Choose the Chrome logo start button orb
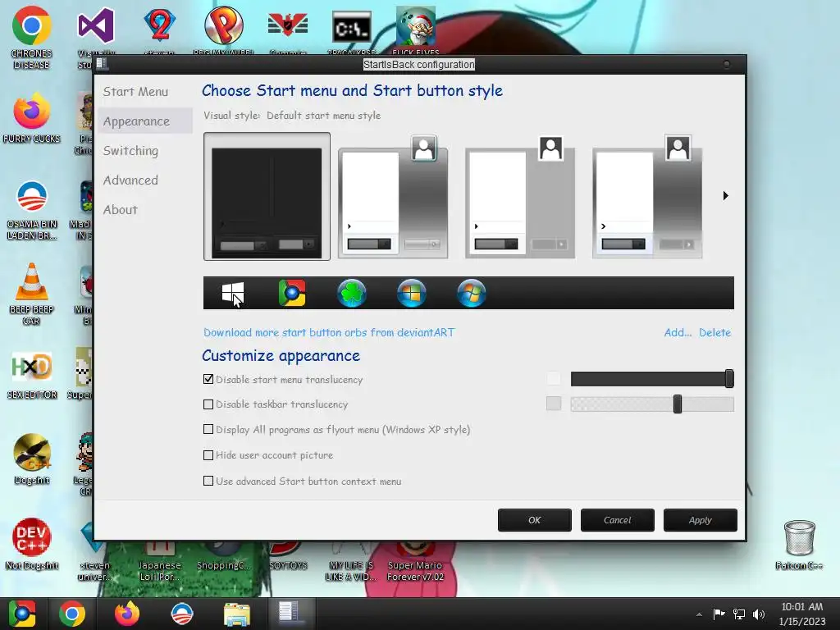Screen dimensions: 840x630 pos(292,293)
